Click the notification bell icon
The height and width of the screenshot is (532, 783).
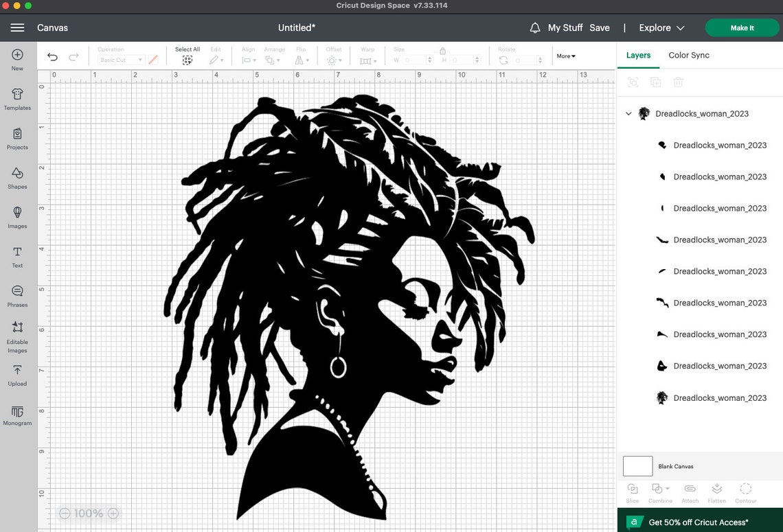(x=535, y=27)
